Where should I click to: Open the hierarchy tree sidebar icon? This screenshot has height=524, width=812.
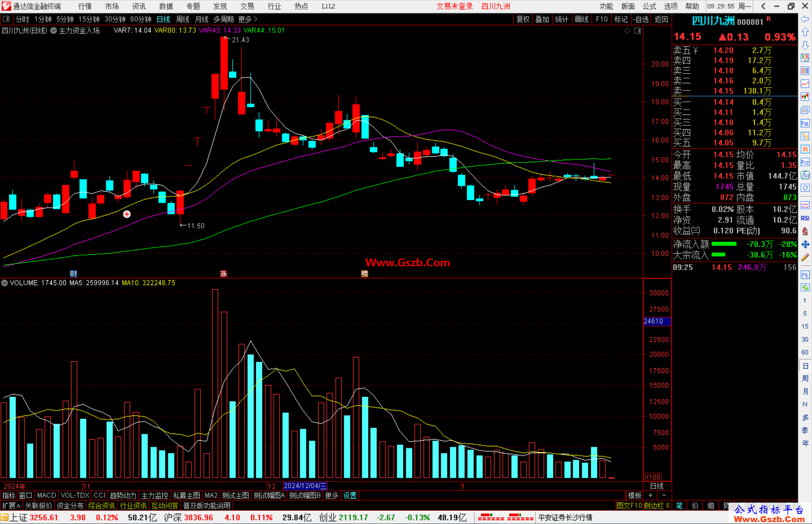[x=805, y=136]
